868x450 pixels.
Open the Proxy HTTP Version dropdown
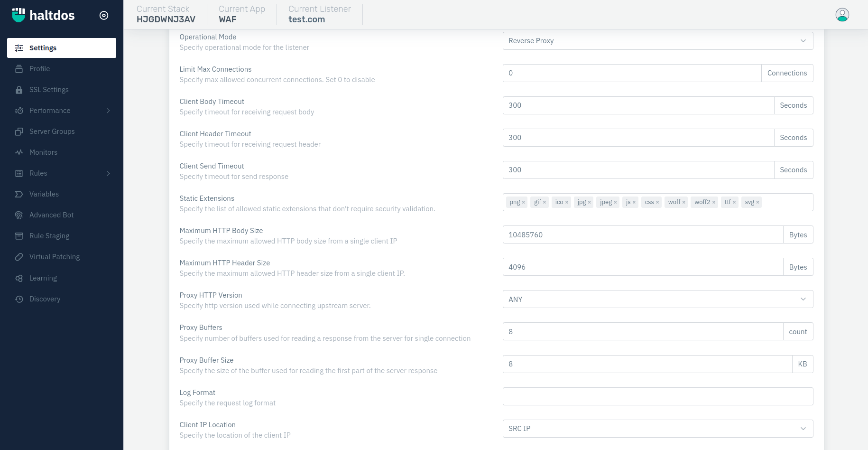click(x=657, y=300)
